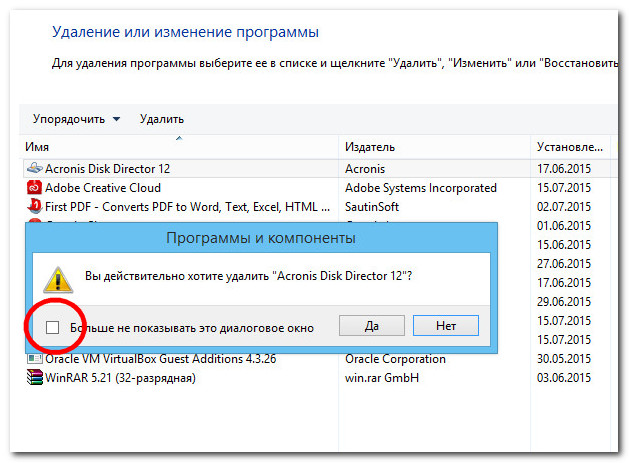The height and width of the screenshot is (463, 629).
Task: Click the Удалить toolbar button
Action: (x=162, y=119)
